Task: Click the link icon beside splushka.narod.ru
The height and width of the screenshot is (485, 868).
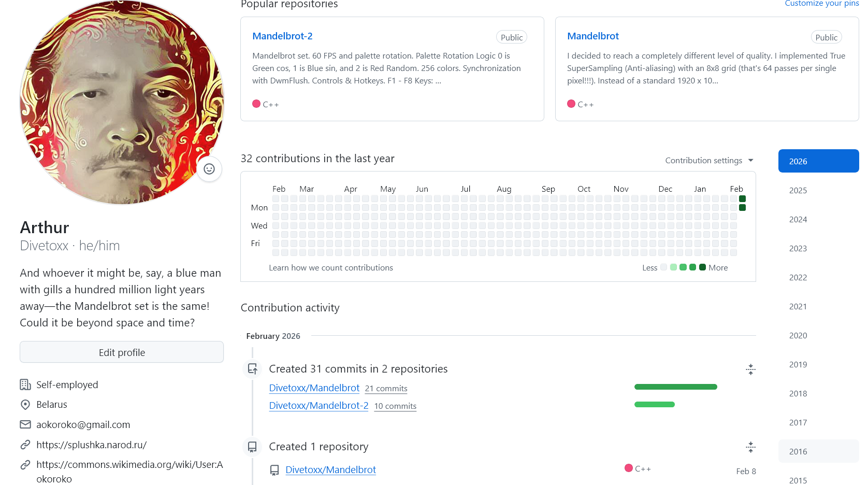Action: pos(25,445)
